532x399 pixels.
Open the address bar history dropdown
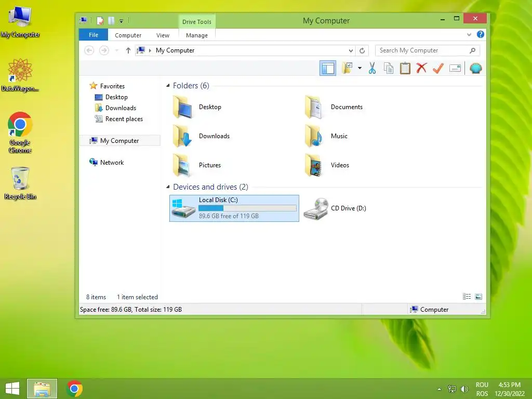pyautogui.click(x=351, y=50)
